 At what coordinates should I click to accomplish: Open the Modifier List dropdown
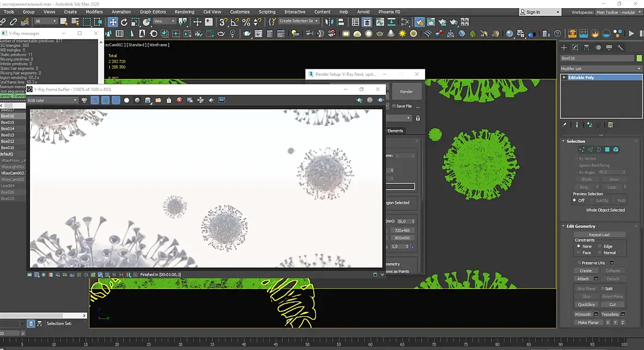pos(601,69)
